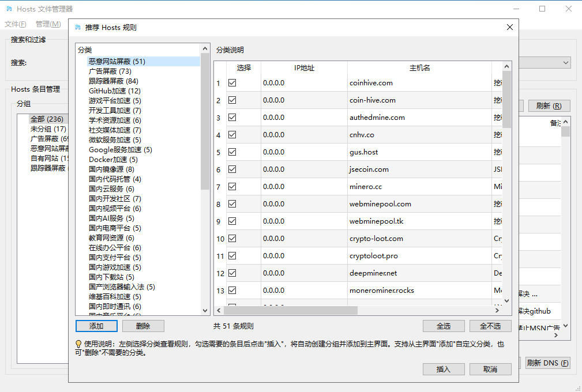Open the main window filter dropdown
Screen dimensions: 582x392
point(566,62)
